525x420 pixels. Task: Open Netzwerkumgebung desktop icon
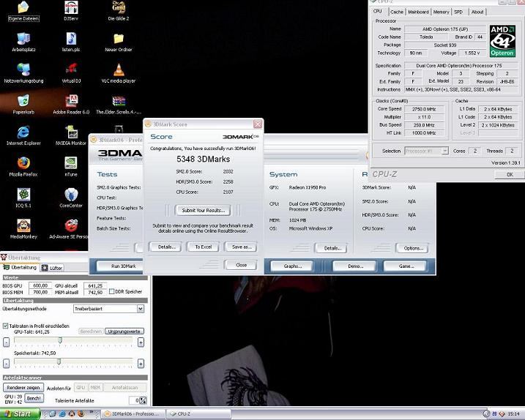(x=23, y=73)
